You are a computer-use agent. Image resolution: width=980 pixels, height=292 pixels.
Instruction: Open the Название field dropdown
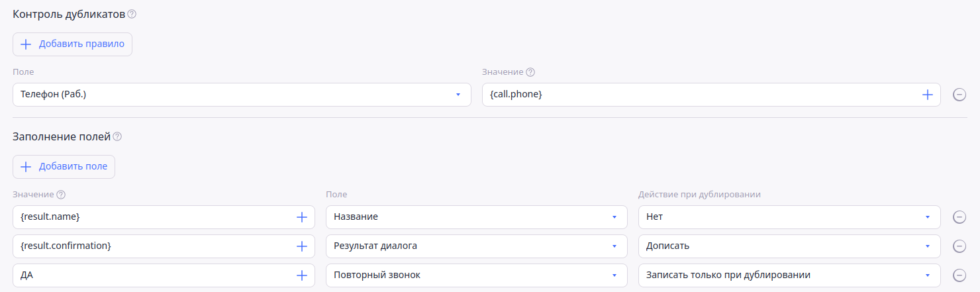point(477,217)
